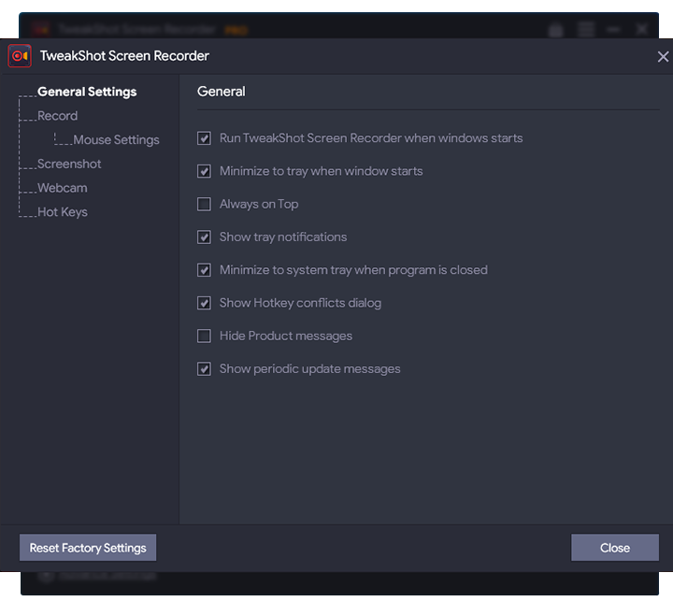Switch to Webcam settings

coord(62,188)
